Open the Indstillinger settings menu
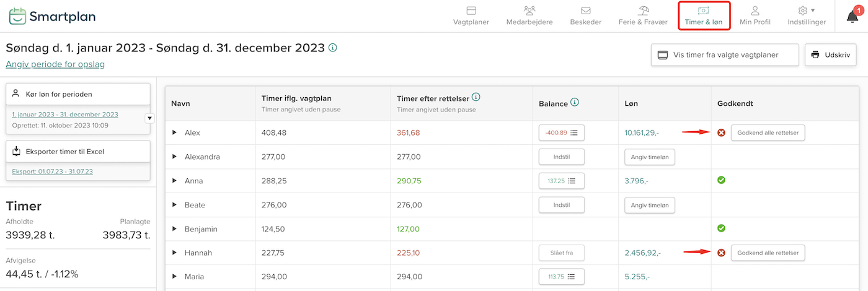The image size is (868, 291). (807, 16)
